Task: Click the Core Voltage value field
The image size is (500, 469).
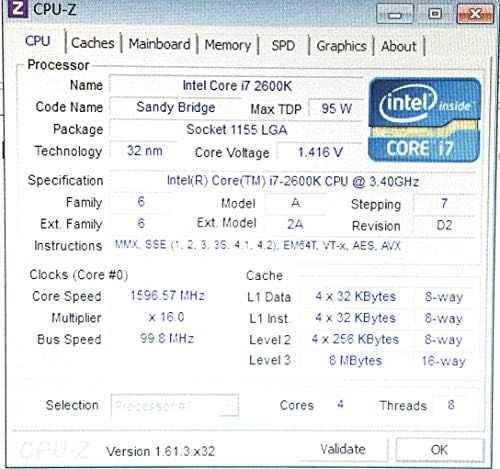Action: [x=320, y=152]
